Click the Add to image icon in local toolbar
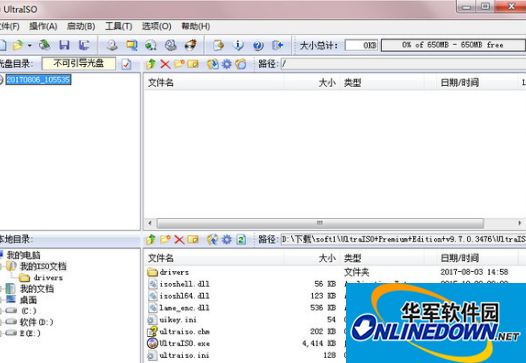The width and height of the screenshot is (526, 363). tap(213, 239)
